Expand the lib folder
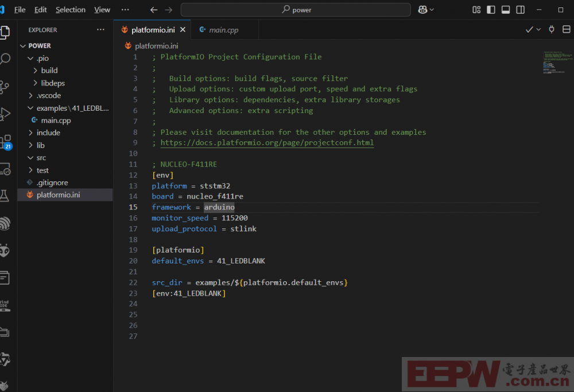 pos(65,145)
